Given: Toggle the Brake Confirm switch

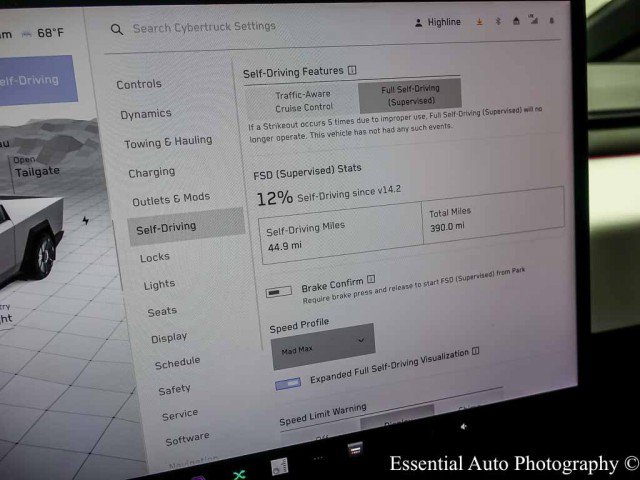Looking at the screenshot, I should tap(278, 292).
